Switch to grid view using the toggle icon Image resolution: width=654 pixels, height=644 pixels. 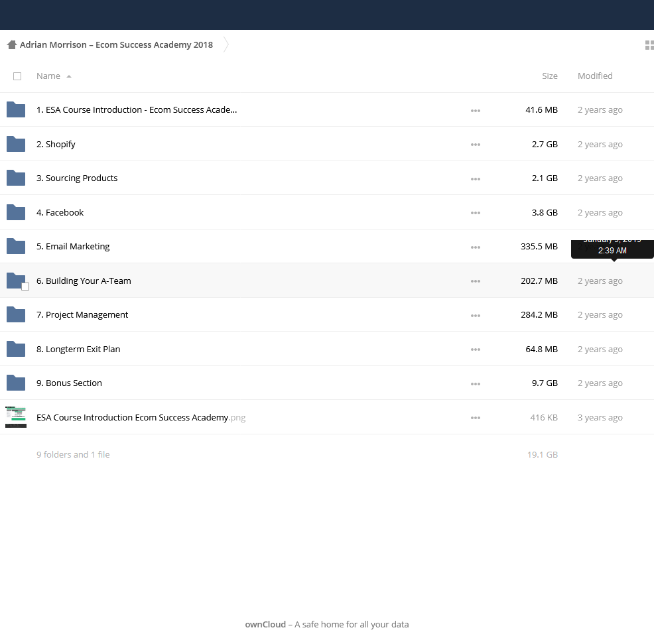point(649,45)
